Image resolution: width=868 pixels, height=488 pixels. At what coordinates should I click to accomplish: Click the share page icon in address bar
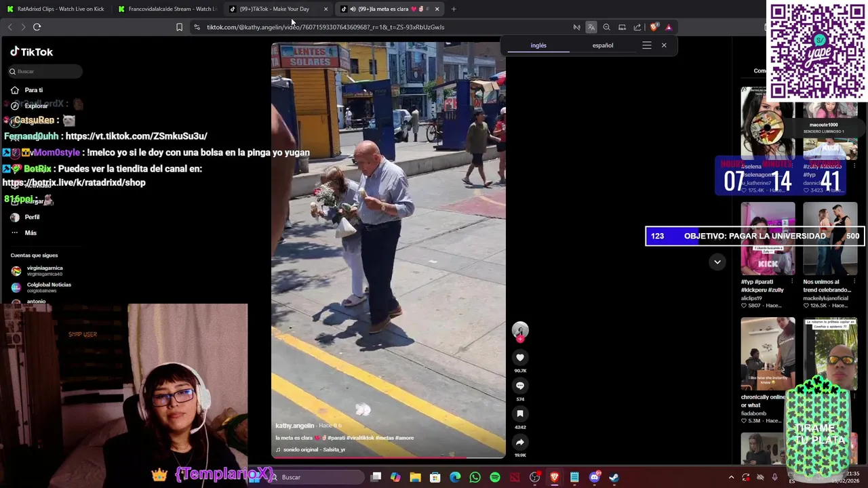click(x=637, y=27)
